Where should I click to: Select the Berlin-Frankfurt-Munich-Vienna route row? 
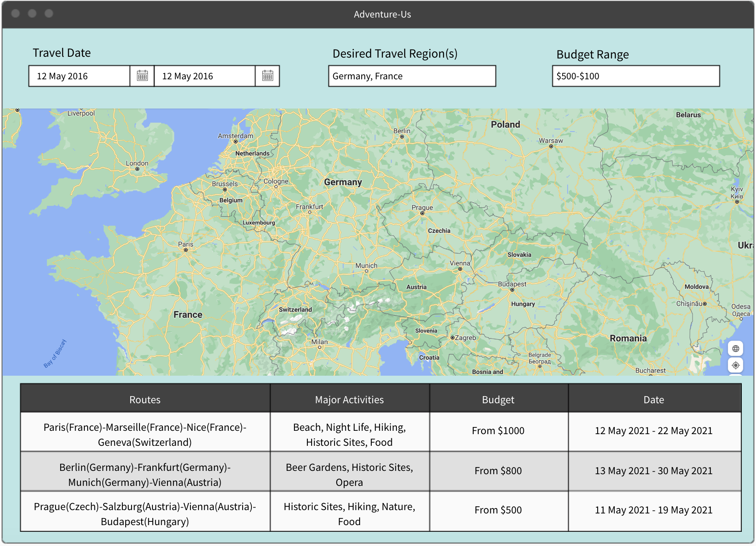click(x=381, y=471)
